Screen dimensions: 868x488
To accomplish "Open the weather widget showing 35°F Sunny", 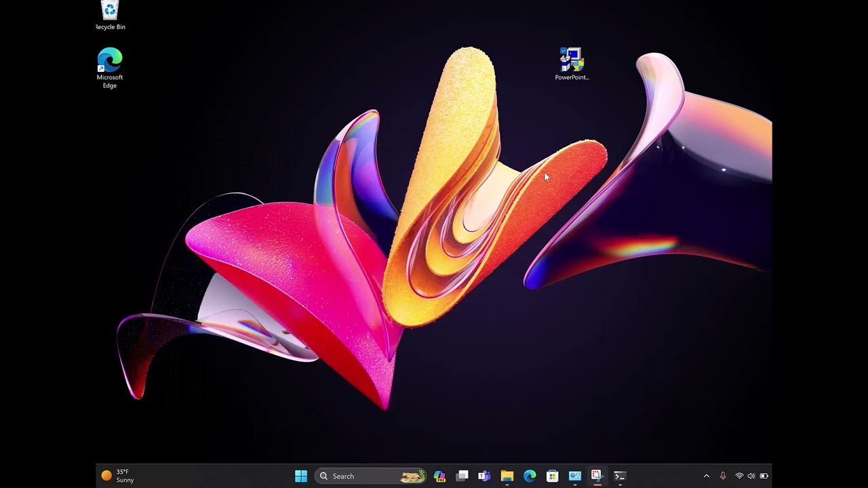I will (x=118, y=476).
